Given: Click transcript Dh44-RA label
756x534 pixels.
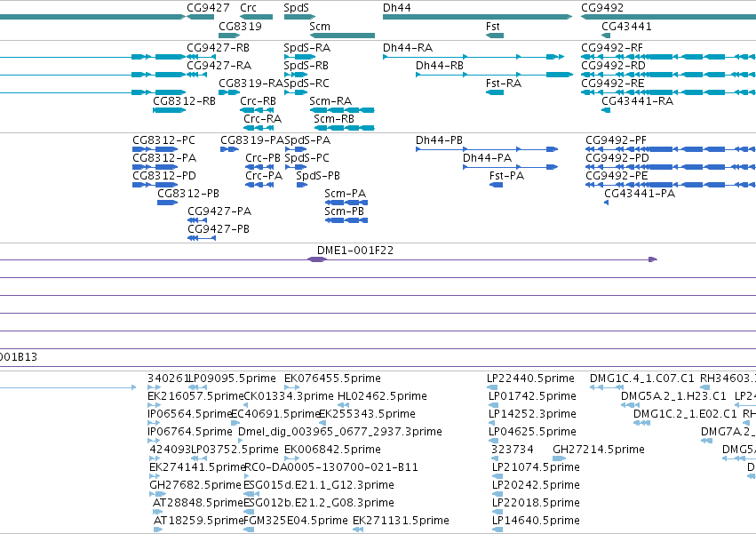Looking at the screenshot, I should point(408,48).
